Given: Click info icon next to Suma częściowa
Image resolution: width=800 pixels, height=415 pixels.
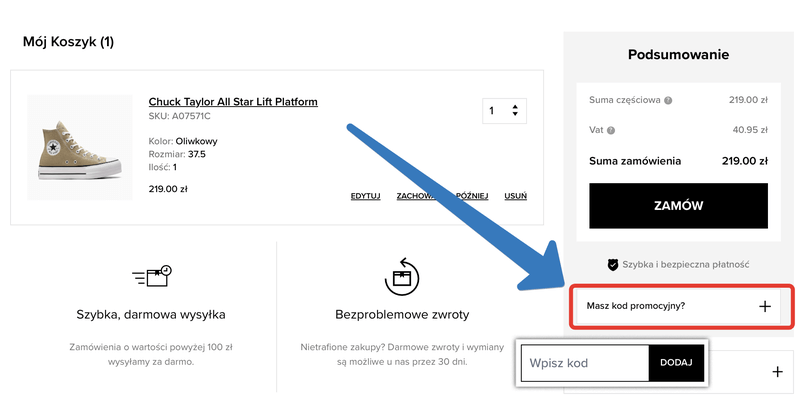Looking at the screenshot, I should (668, 100).
